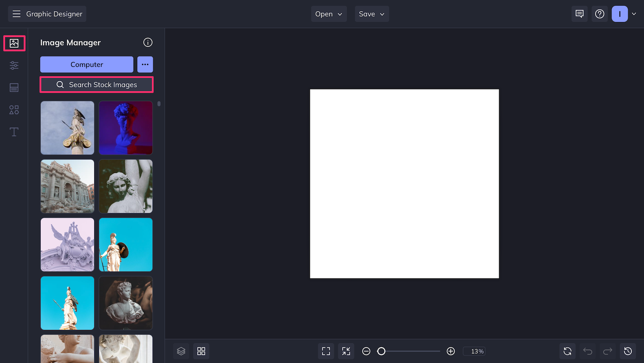Fit the canvas to the screen
This screenshot has height=363, width=644.
click(346, 351)
